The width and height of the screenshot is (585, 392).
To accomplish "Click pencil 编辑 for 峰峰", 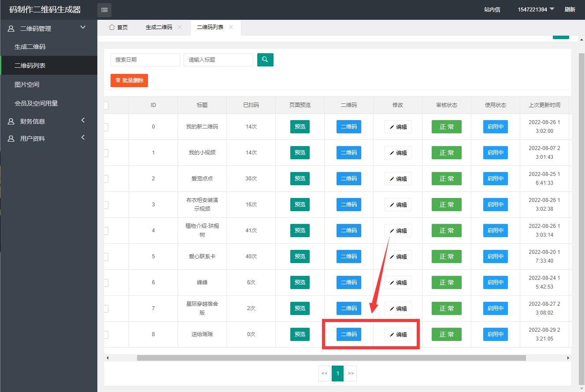I will (398, 283).
